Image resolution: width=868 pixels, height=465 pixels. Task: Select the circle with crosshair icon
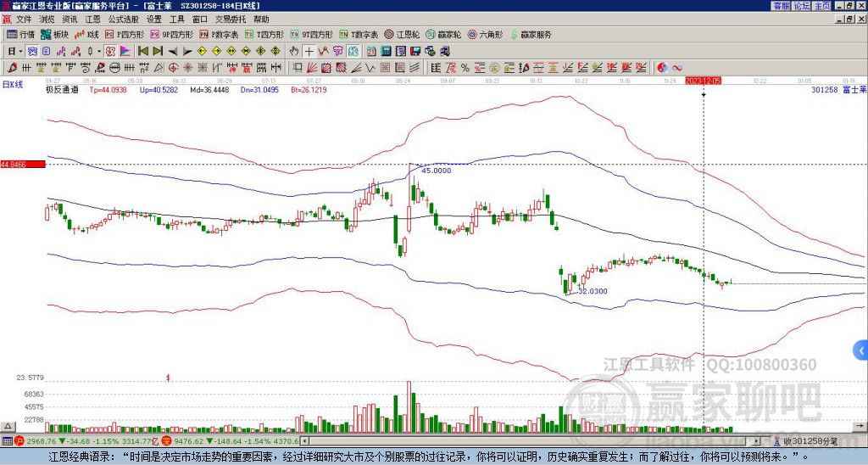pyautogui.click(x=173, y=68)
